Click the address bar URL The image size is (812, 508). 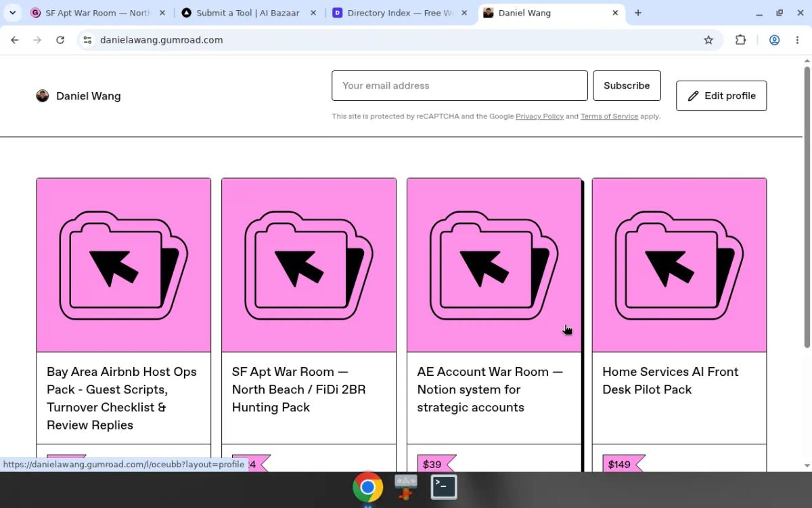161,40
